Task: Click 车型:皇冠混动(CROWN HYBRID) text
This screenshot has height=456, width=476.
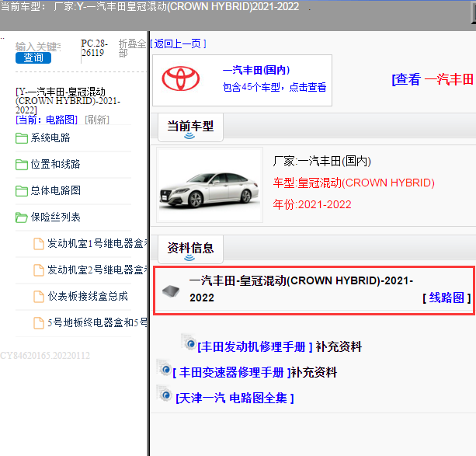Action: pos(353,183)
